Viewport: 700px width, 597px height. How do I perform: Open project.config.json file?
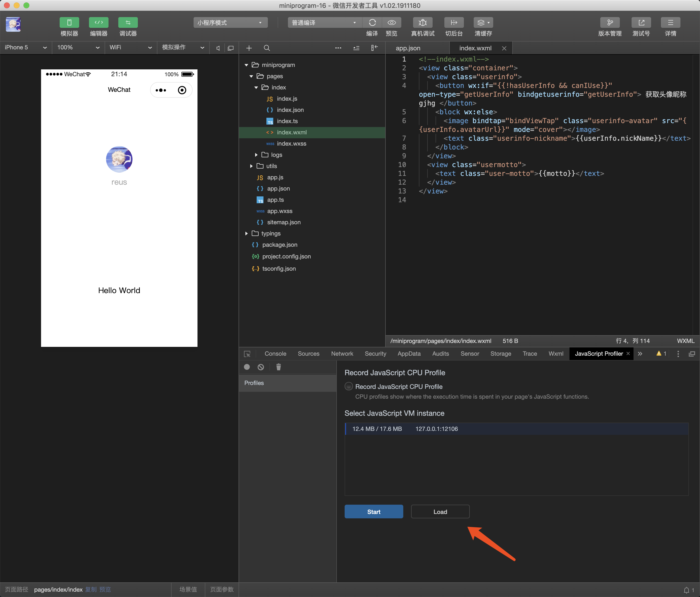tap(286, 257)
